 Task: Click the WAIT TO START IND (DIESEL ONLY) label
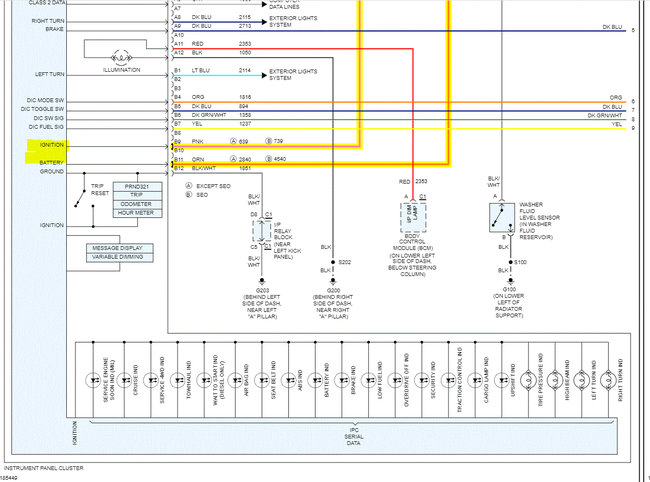218,380
